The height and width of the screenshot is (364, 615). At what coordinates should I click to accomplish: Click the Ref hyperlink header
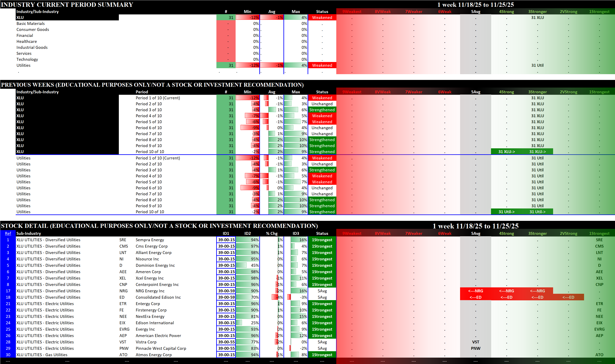pos(8,234)
